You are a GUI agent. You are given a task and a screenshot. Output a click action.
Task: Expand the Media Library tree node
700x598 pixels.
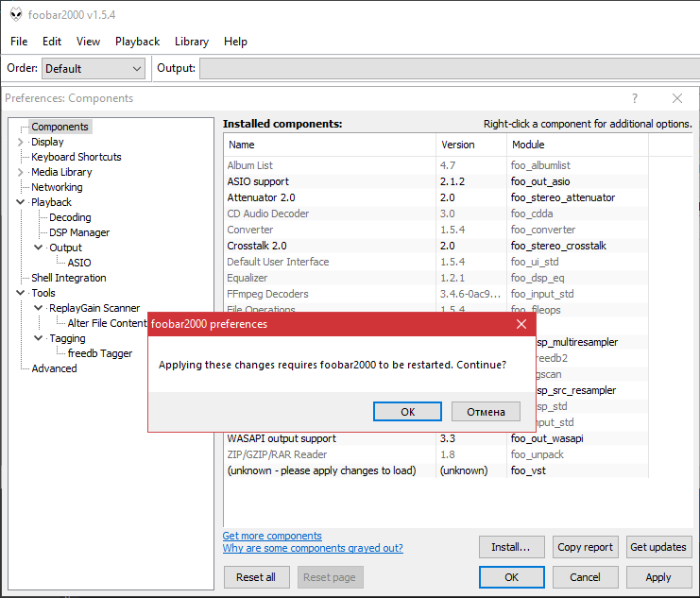click(20, 172)
